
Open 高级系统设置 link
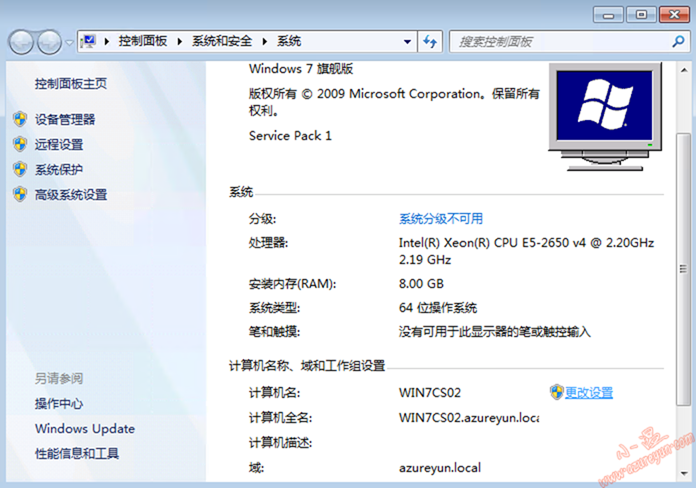click(x=71, y=194)
